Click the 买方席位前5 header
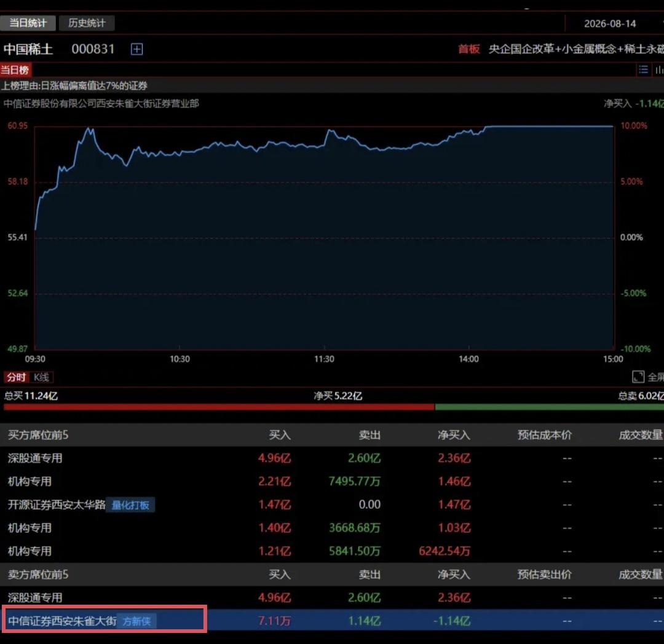Screen dimensions: 664x644 pyautogui.click(x=38, y=435)
